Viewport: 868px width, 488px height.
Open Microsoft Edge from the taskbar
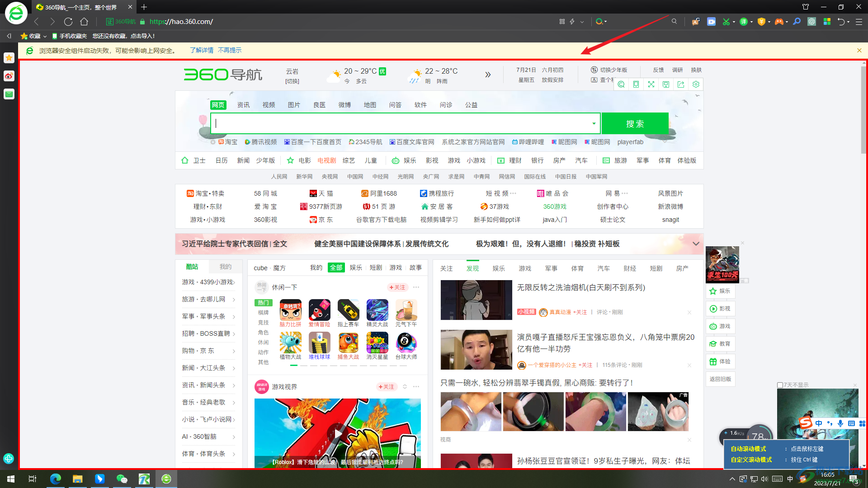click(x=56, y=479)
